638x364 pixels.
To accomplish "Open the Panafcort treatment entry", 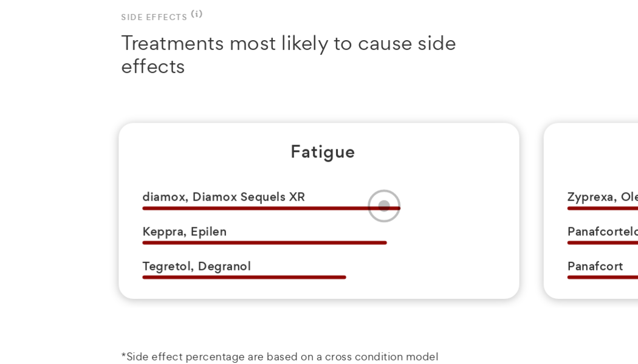I will [595, 266].
